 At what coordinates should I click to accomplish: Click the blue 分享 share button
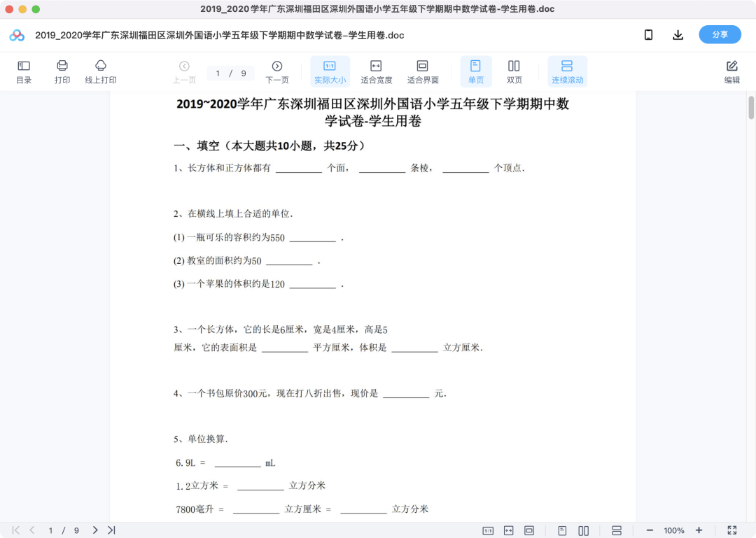click(720, 35)
